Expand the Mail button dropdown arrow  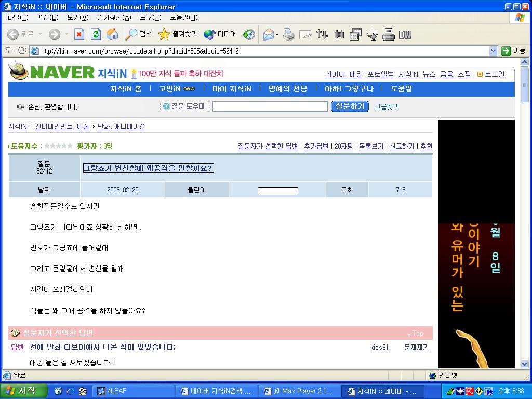(277, 35)
